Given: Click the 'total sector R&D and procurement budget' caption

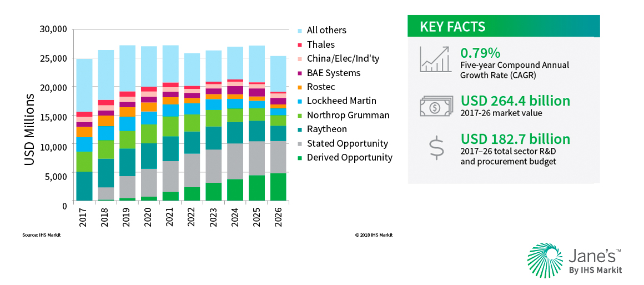Looking at the screenshot, I should pos(509,157).
